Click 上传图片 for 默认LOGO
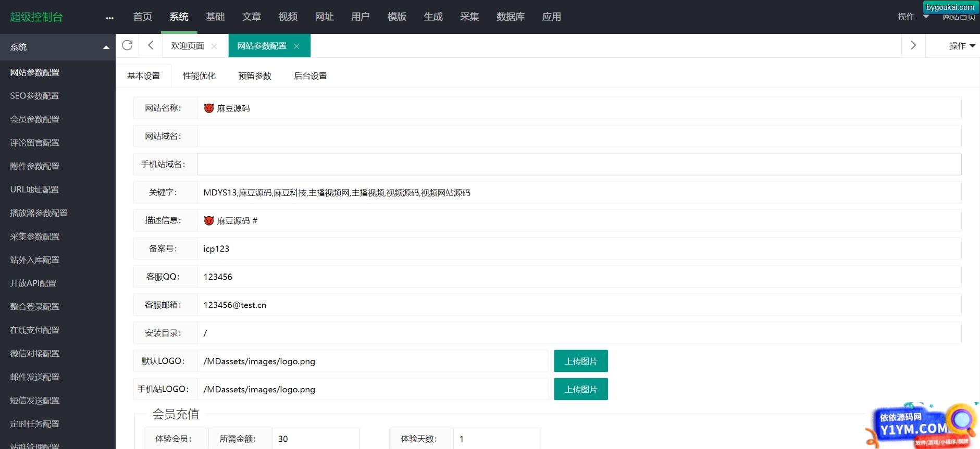This screenshot has width=980, height=449. (581, 361)
